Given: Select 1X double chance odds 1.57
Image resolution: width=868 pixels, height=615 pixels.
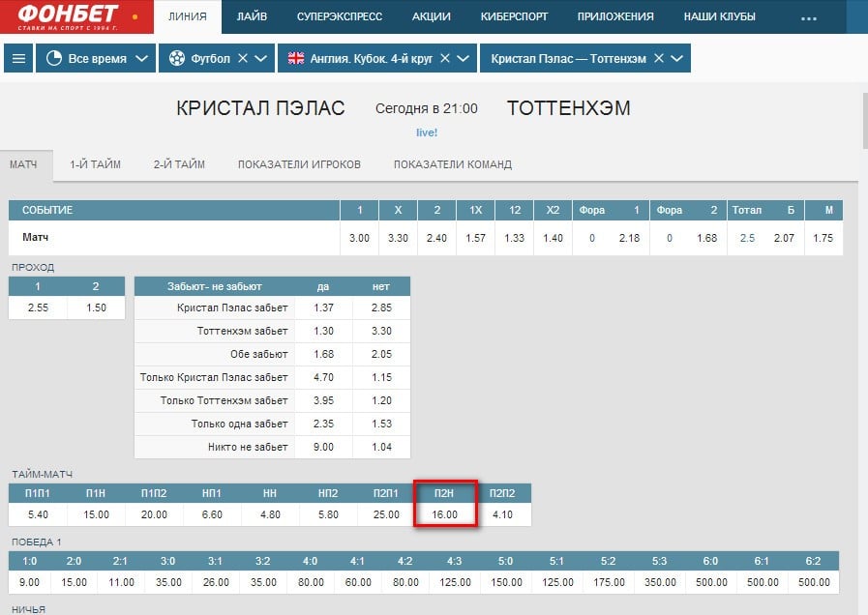Looking at the screenshot, I should click(x=475, y=238).
